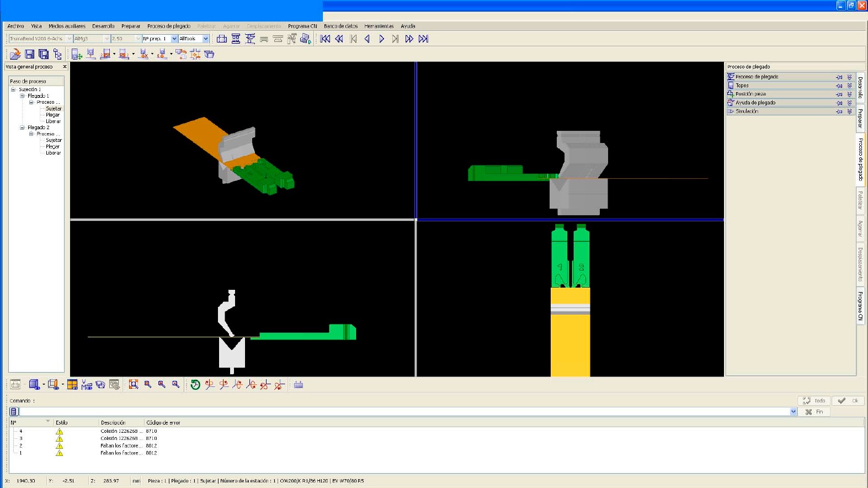This screenshot has width=868, height=488.
Task: Click the first red axis rotate icon
Action: click(210, 385)
